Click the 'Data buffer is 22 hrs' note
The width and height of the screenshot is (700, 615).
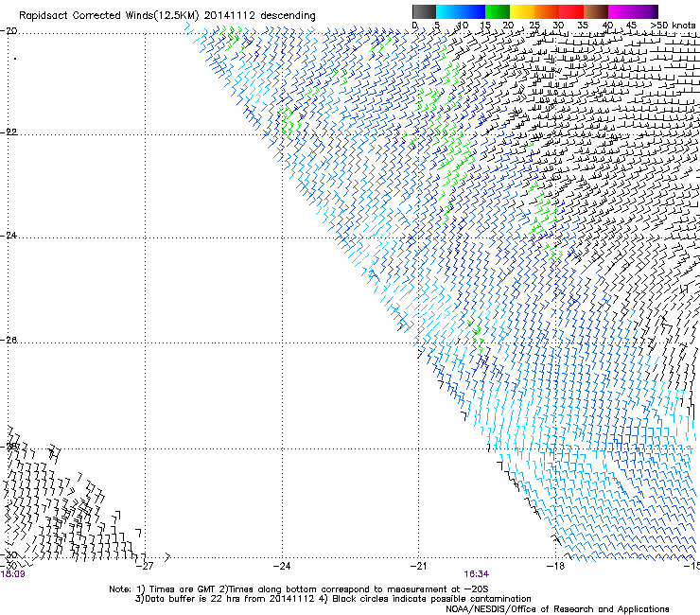[x=191, y=599]
